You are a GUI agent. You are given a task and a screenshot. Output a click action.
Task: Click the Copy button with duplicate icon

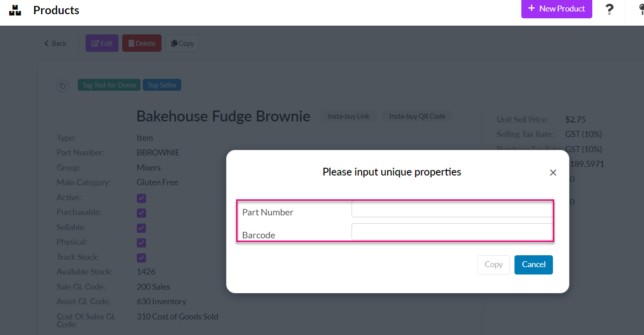click(x=183, y=43)
